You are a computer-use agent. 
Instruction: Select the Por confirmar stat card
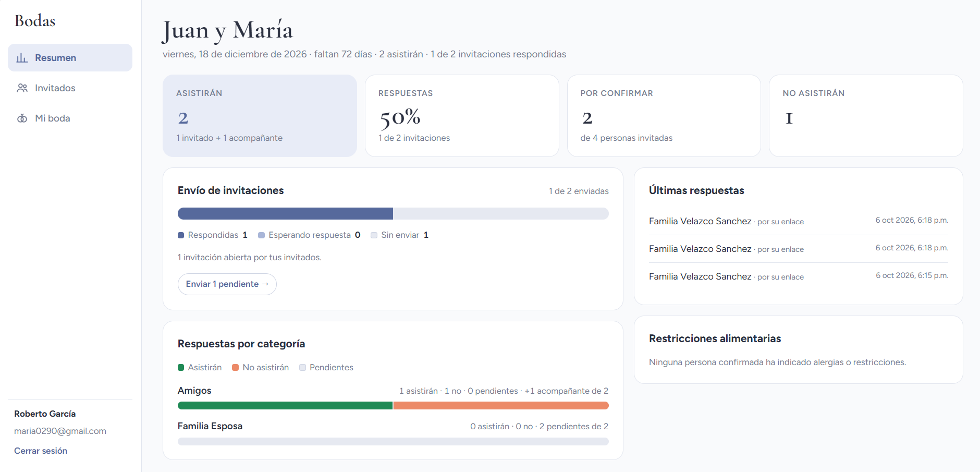(x=664, y=116)
